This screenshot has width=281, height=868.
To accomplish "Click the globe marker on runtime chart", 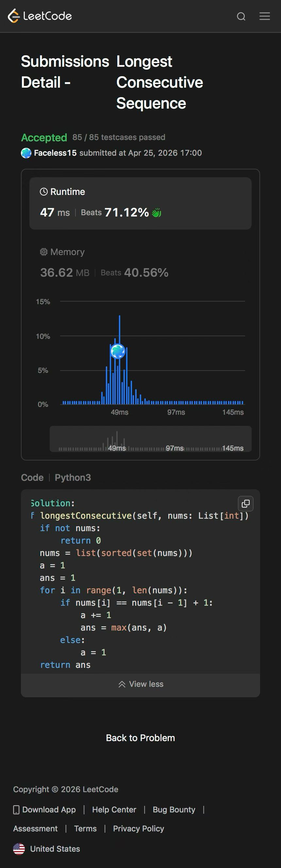I will [118, 352].
